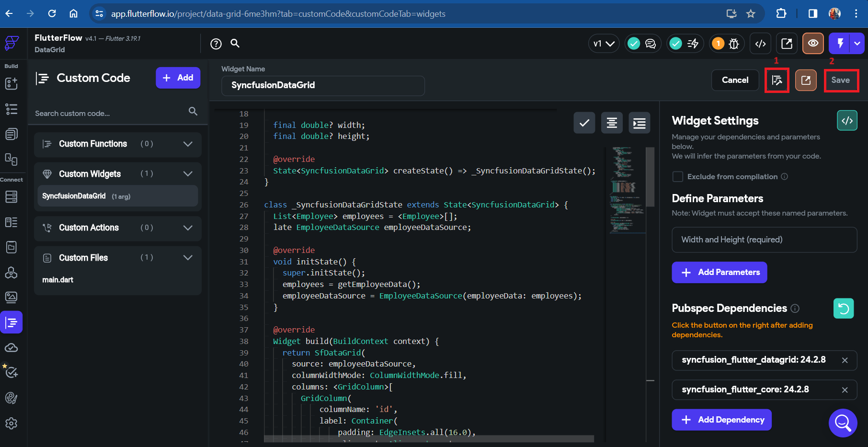Open the Data Types sidebar icon
This screenshot has width=868, height=447.
click(x=11, y=222)
